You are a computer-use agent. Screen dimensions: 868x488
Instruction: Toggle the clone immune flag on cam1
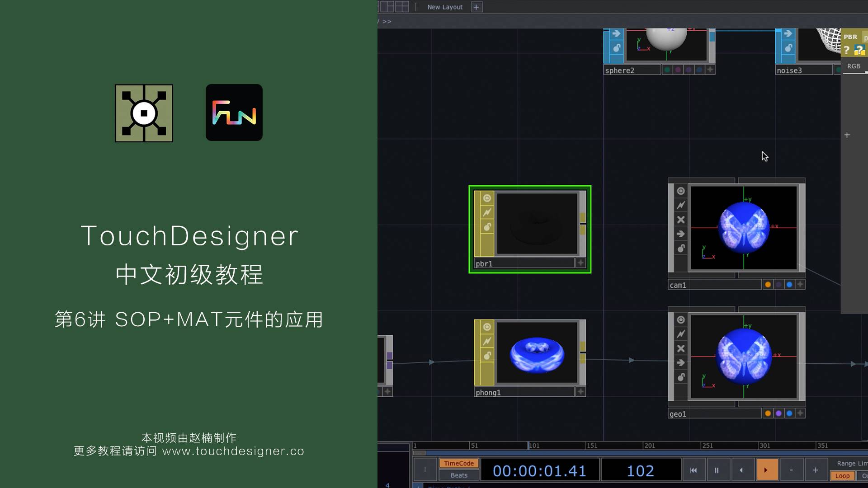681,205
